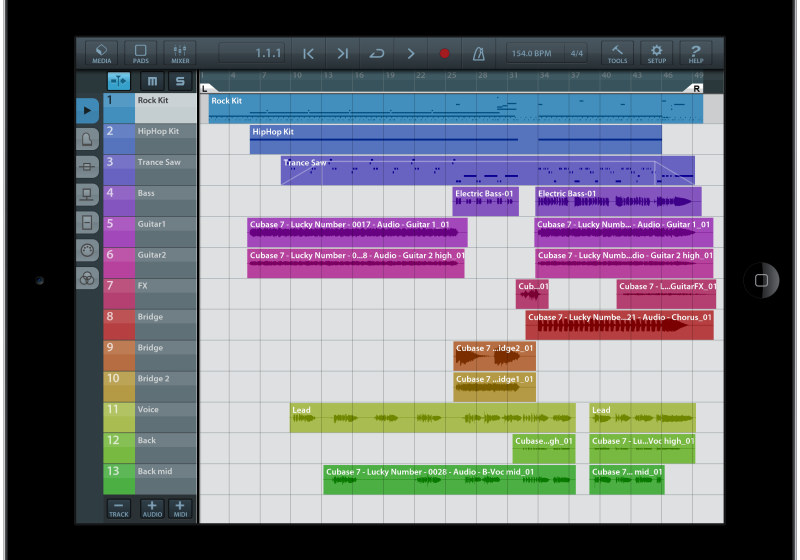Open the 4/4 time signature selector
The height and width of the screenshot is (560, 800).
coord(577,54)
